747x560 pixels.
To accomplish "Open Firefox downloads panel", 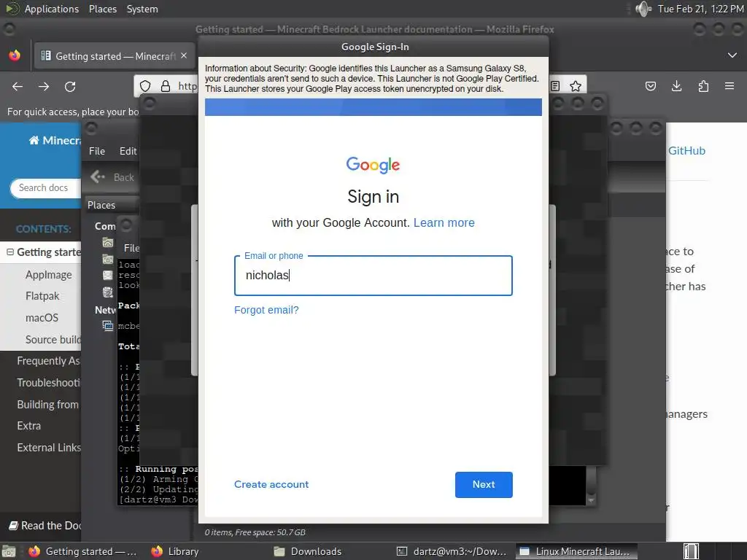I will pos(676,86).
